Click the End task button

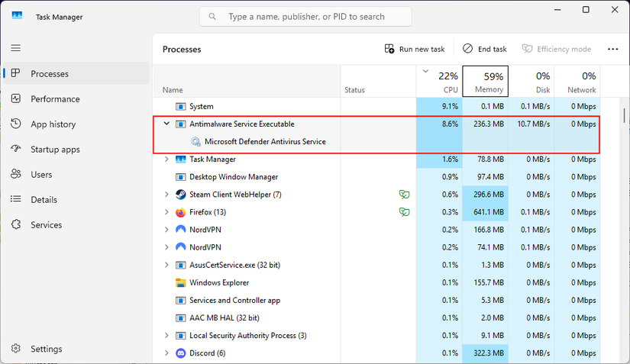click(484, 49)
